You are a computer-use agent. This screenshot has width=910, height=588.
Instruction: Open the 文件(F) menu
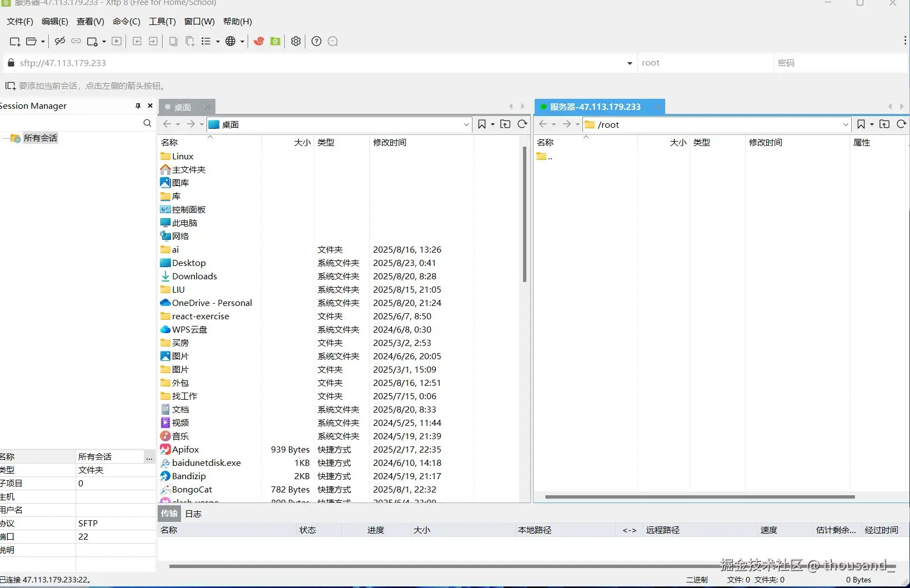(20, 22)
